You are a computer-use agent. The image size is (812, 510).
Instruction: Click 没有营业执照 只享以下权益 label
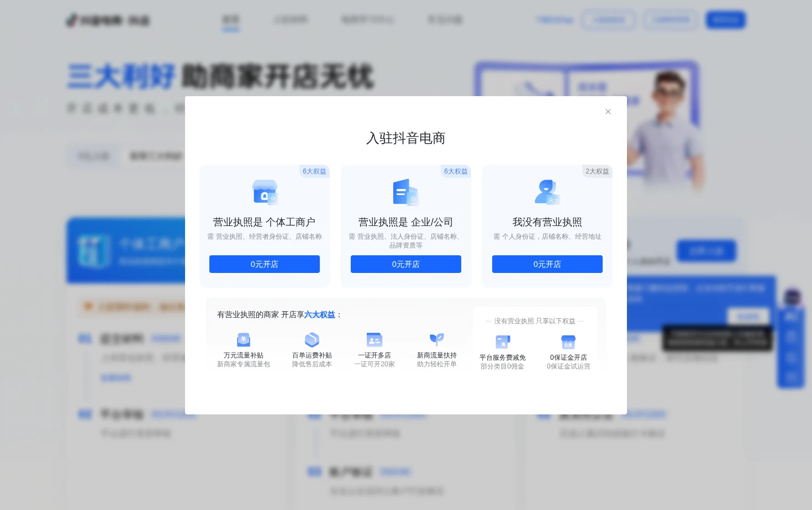(x=535, y=321)
